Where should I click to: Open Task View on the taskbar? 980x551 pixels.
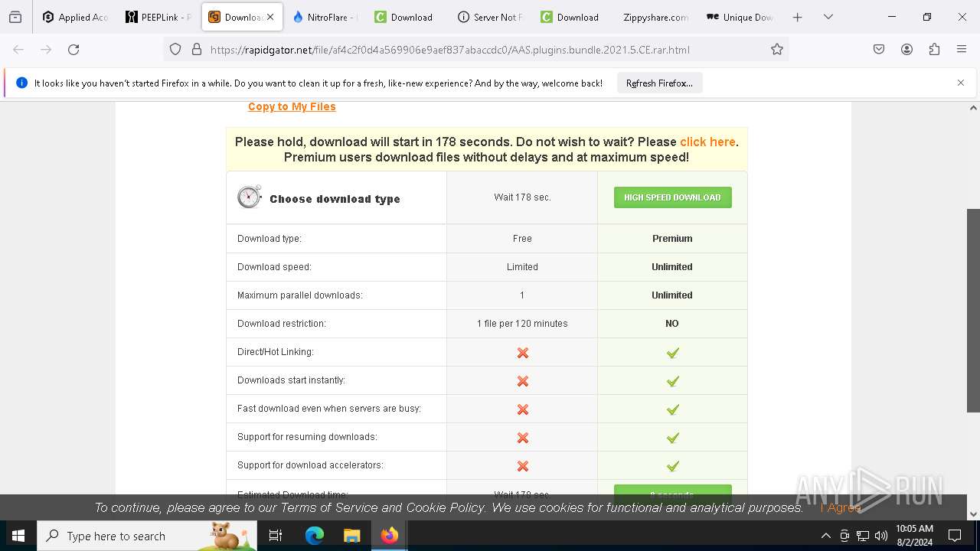276,536
